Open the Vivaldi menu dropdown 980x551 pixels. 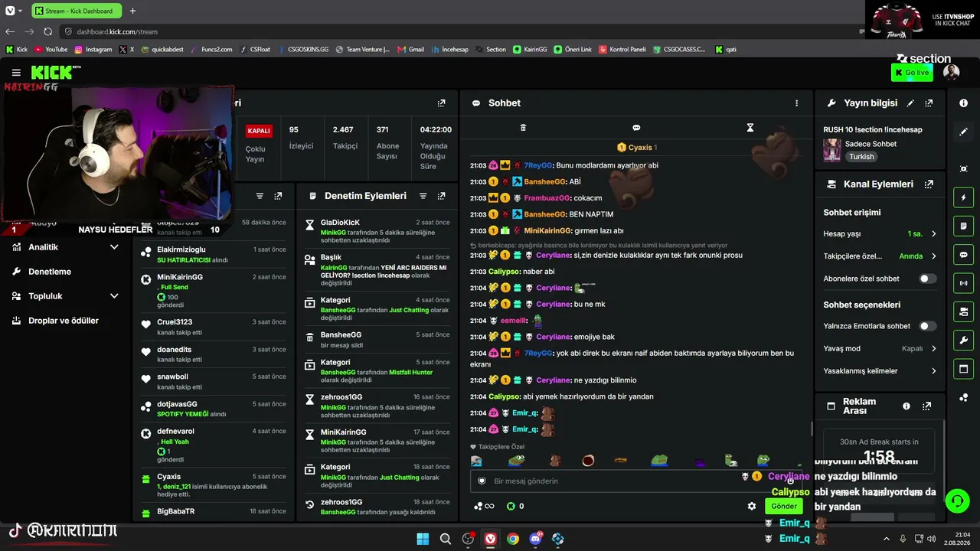13,11
